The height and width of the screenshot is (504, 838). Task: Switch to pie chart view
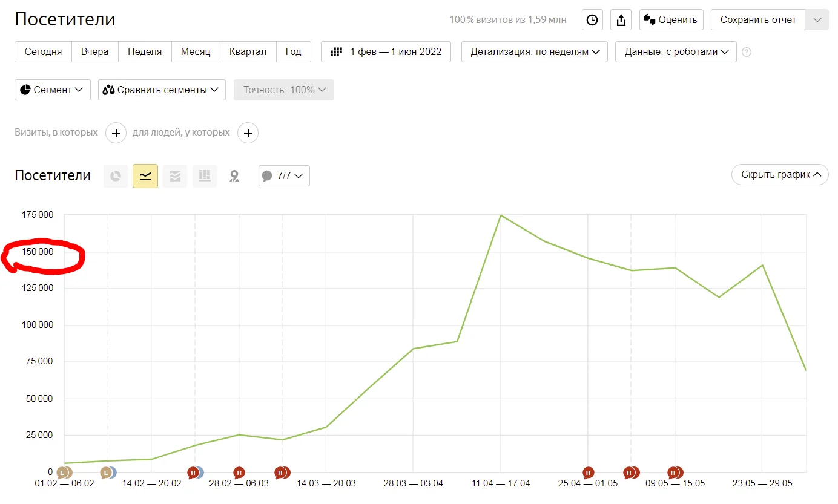[115, 176]
